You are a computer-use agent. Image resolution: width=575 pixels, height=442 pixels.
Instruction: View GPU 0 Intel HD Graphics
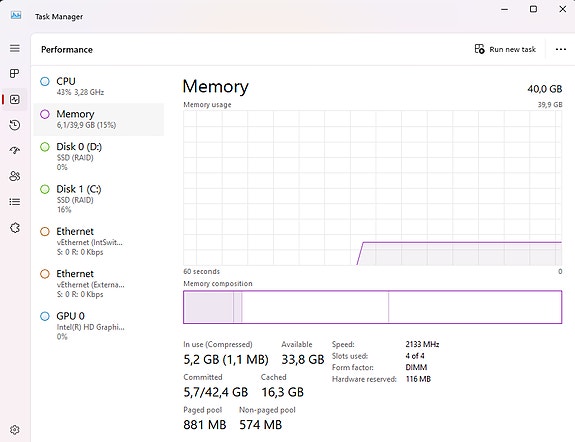click(x=98, y=326)
